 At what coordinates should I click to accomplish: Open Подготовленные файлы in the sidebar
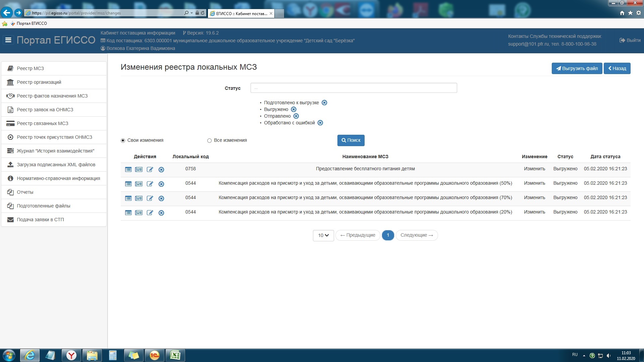tap(54, 206)
